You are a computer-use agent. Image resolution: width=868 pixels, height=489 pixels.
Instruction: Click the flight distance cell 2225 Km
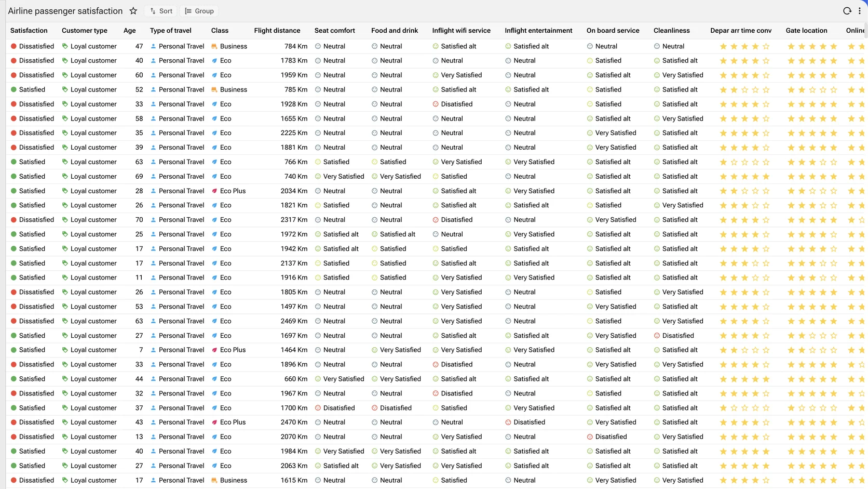294,133
